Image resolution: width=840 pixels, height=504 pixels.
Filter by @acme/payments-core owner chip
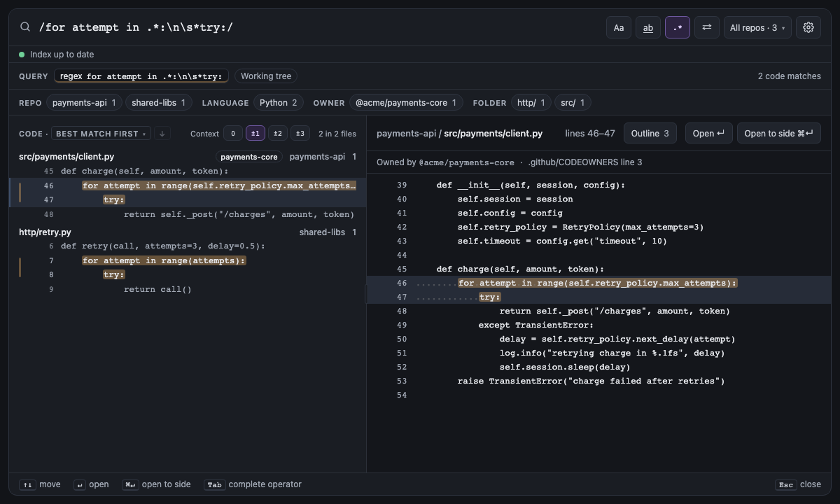tap(406, 102)
